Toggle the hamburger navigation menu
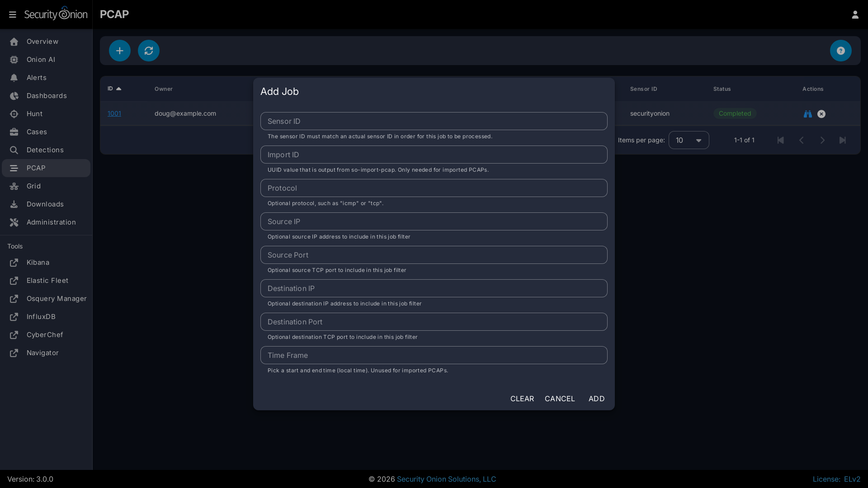The width and height of the screenshot is (868, 488). pos(13,14)
